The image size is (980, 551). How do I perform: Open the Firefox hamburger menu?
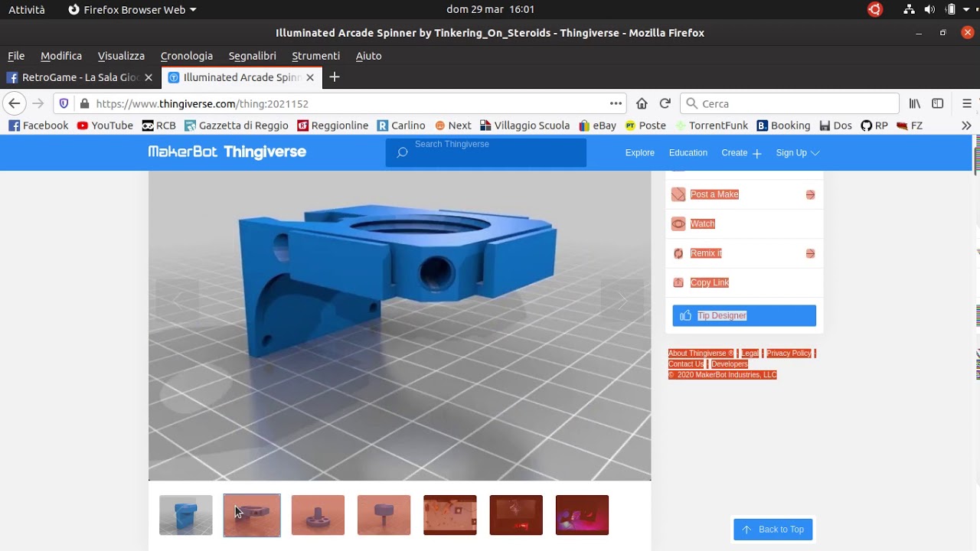966,103
